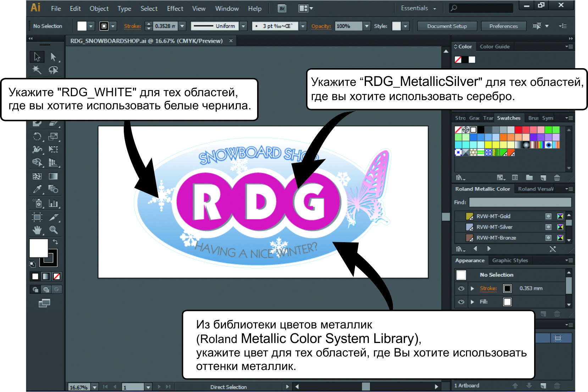The width and height of the screenshot is (588, 392).
Task: Click the Find field in Roland Metallic Color
Action: tap(520, 202)
